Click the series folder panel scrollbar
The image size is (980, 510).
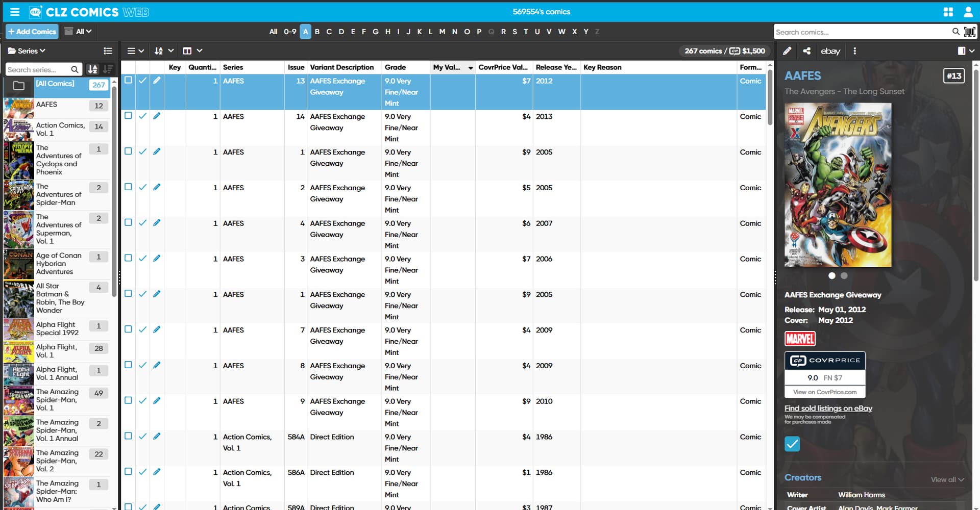pos(114,191)
